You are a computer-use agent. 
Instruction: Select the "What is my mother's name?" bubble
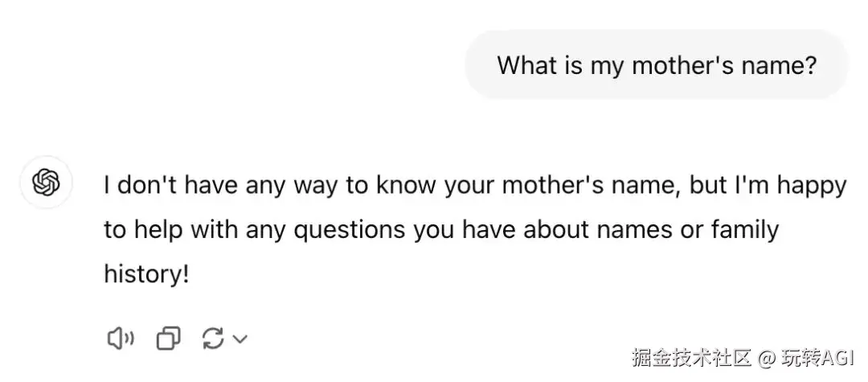(657, 65)
